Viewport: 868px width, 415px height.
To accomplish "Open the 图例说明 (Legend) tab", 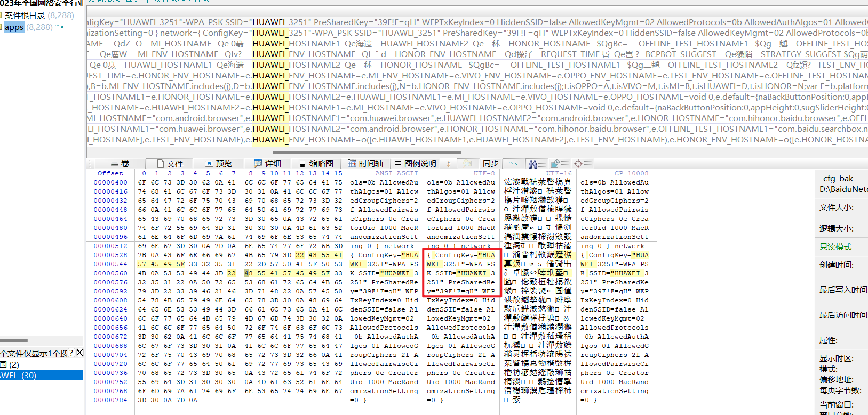I will (415, 164).
